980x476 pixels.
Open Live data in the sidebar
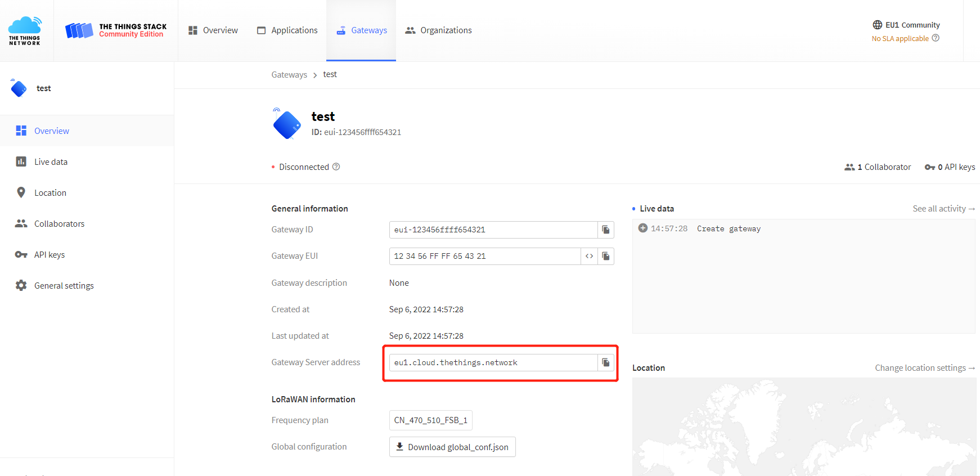(51, 162)
